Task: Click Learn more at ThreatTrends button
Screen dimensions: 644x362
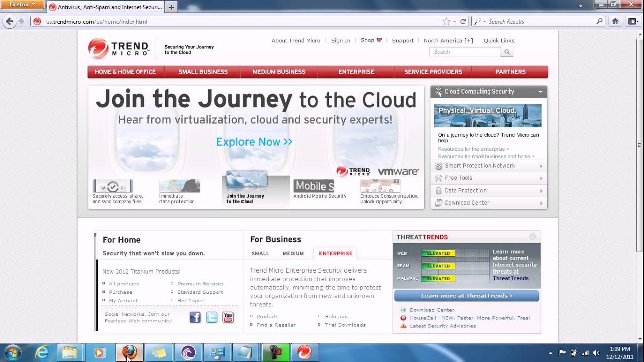Action: pos(466,296)
